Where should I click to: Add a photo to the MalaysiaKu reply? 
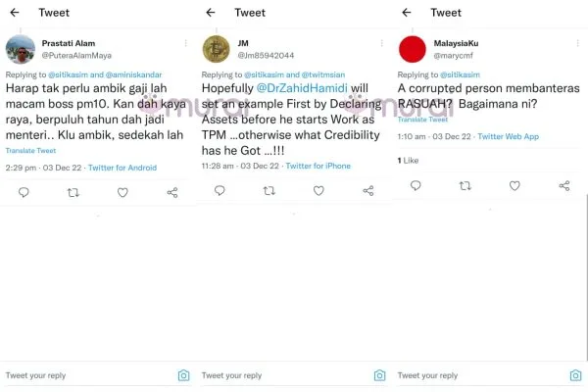[575, 375]
